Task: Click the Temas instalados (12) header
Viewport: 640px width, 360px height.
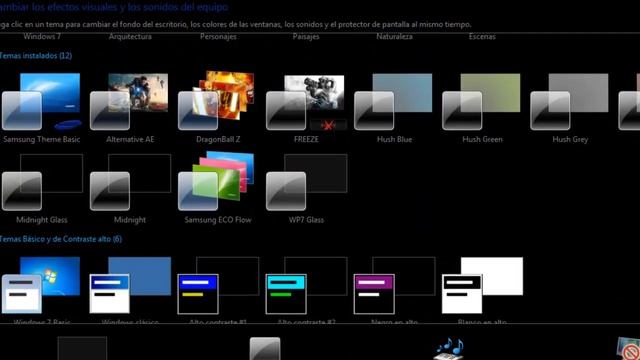Action: (36, 56)
